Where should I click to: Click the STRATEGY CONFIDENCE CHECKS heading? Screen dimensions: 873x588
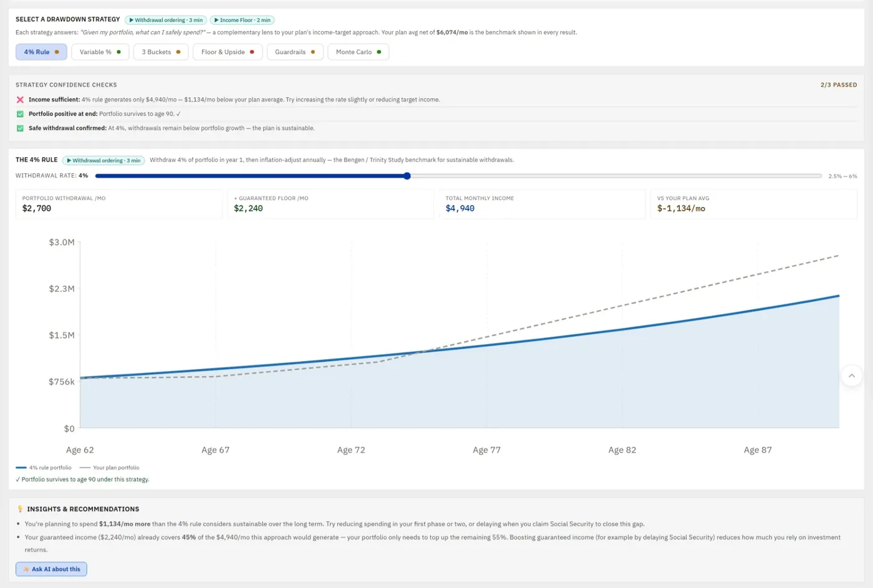[66, 85]
